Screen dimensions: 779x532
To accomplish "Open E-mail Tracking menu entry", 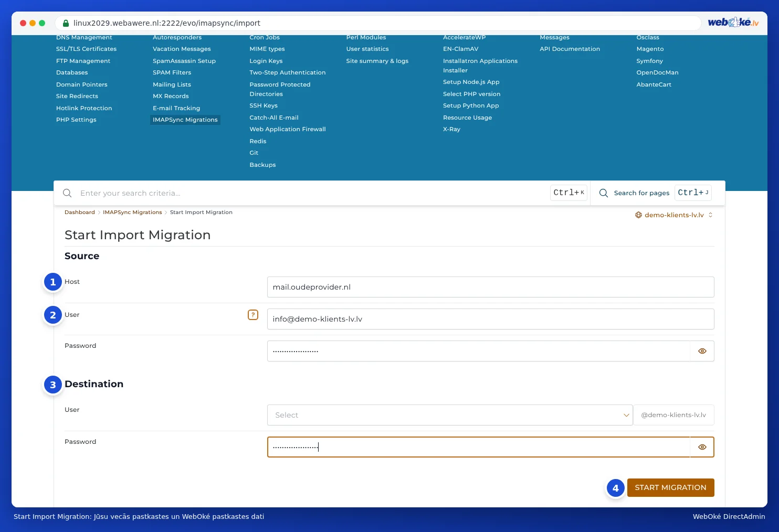I will (x=176, y=108).
